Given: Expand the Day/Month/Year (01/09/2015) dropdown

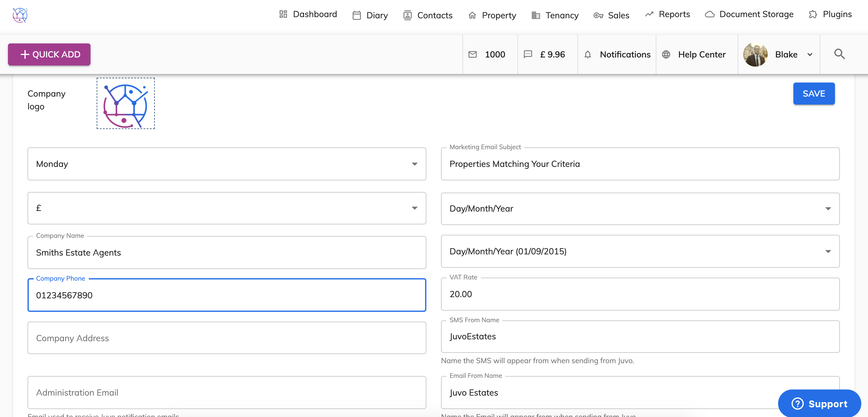Looking at the screenshot, I should point(828,252).
